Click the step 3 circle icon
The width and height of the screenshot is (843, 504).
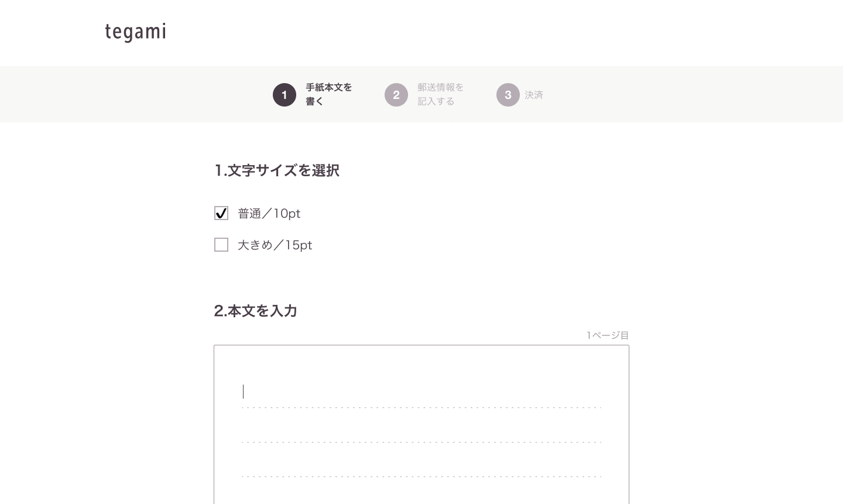pos(508,95)
